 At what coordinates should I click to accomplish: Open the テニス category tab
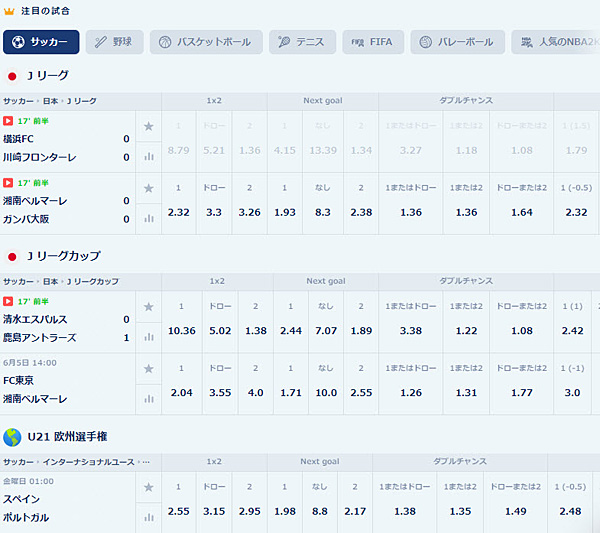pyautogui.click(x=302, y=42)
